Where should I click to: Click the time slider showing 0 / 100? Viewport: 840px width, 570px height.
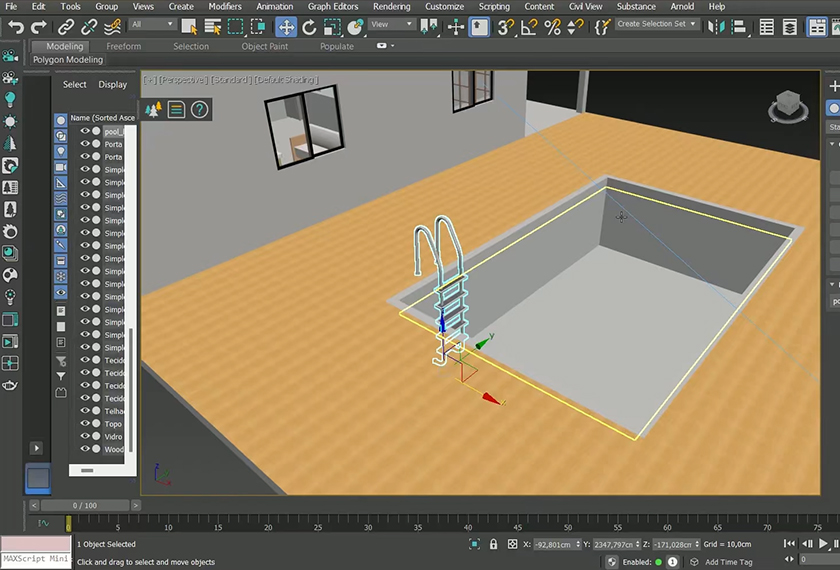pos(85,506)
